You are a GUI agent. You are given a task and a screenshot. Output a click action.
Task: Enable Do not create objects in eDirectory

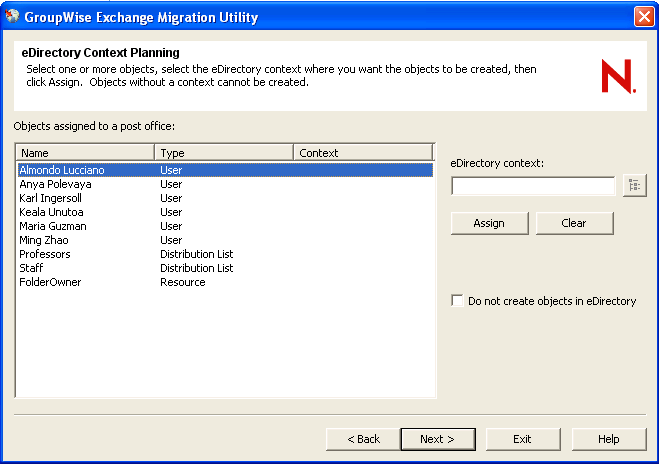(x=457, y=301)
